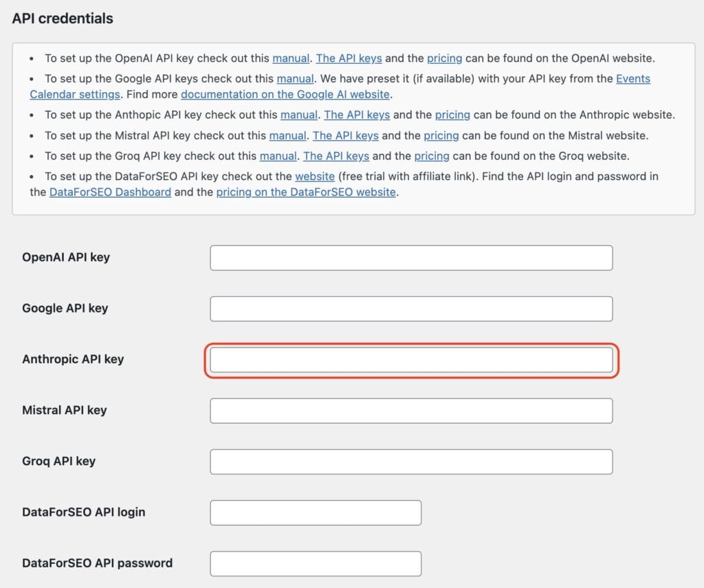Open the OpenAI setup manual link
The image size is (704, 588).
pyautogui.click(x=291, y=58)
